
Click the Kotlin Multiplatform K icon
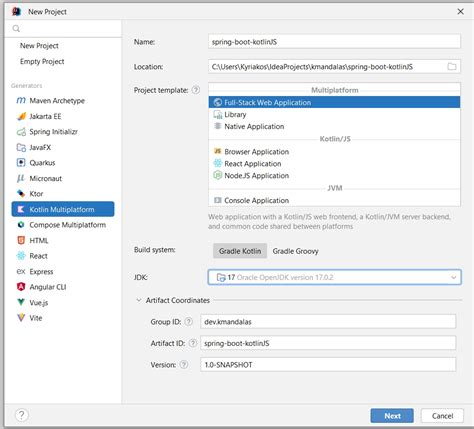pyautogui.click(x=21, y=209)
